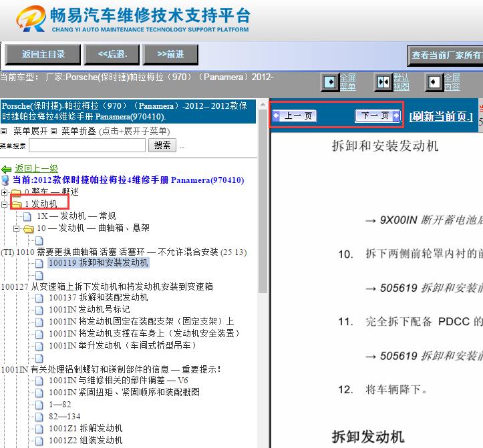Open 1001IN 紧固扭矩、紧固顺序和装配概图
The image size is (483, 448).
click(124, 393)
